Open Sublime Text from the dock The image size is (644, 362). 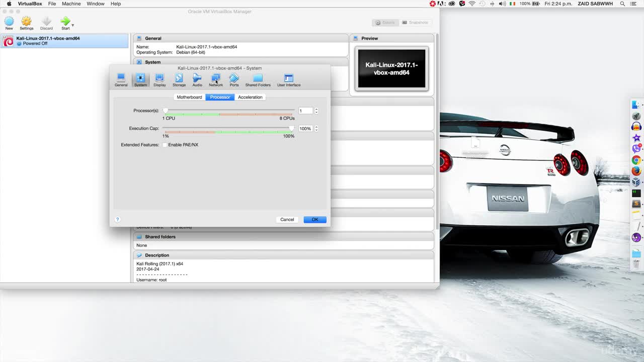tap(636, 204)
